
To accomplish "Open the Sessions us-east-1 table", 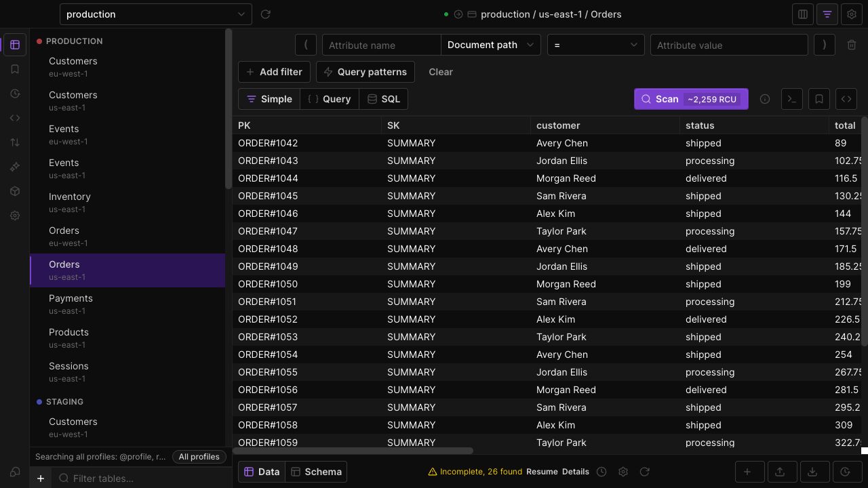I will (127, 372).
